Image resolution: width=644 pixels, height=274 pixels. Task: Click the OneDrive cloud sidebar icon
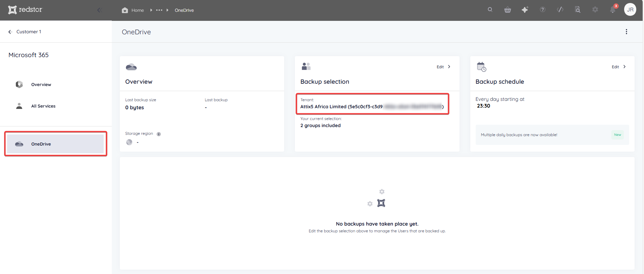coord(19,144)
